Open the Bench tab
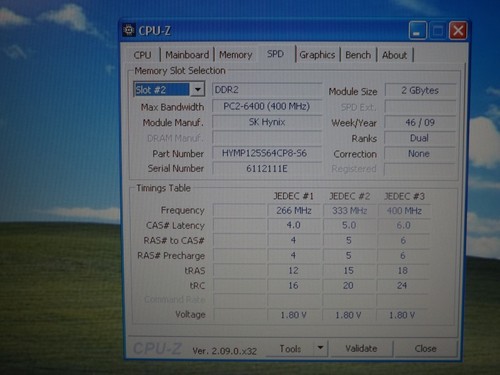 click(x=358, y=55)
